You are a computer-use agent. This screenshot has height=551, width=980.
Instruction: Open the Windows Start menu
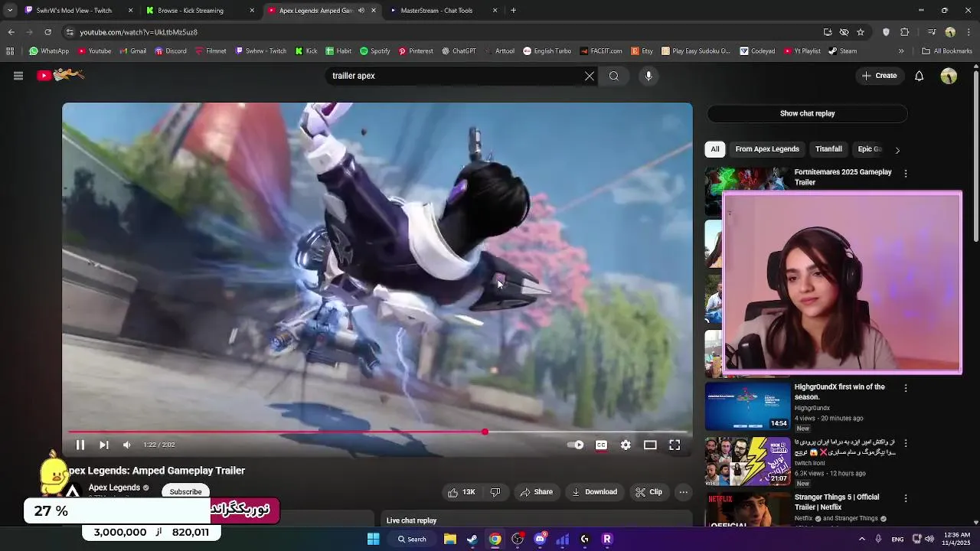(x=373, y=539)
